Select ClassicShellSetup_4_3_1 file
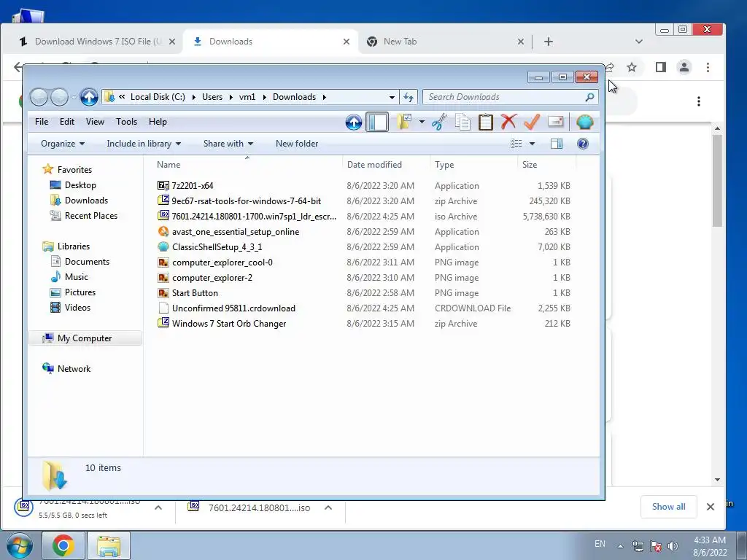 (x=217, y=247)
